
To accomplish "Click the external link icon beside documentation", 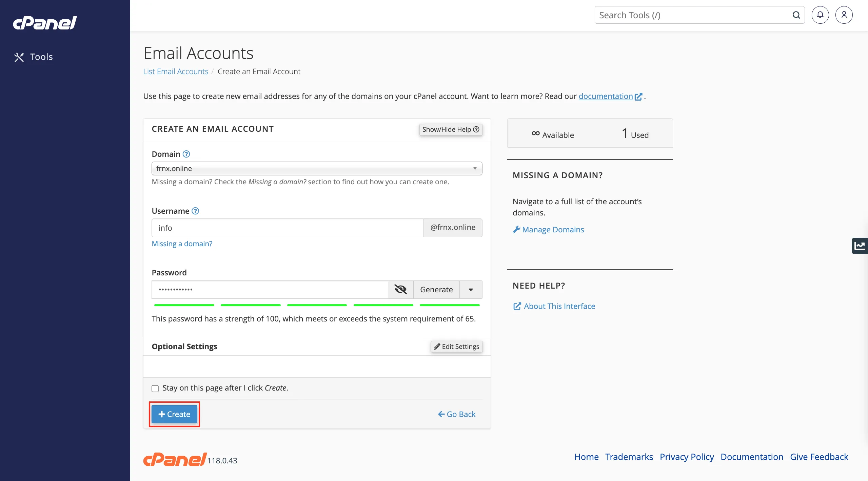I will tap(638, 97).
